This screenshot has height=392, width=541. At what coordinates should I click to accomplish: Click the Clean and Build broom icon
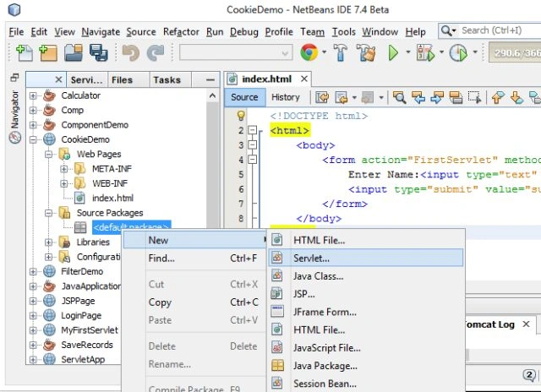[x=366, y=52]
